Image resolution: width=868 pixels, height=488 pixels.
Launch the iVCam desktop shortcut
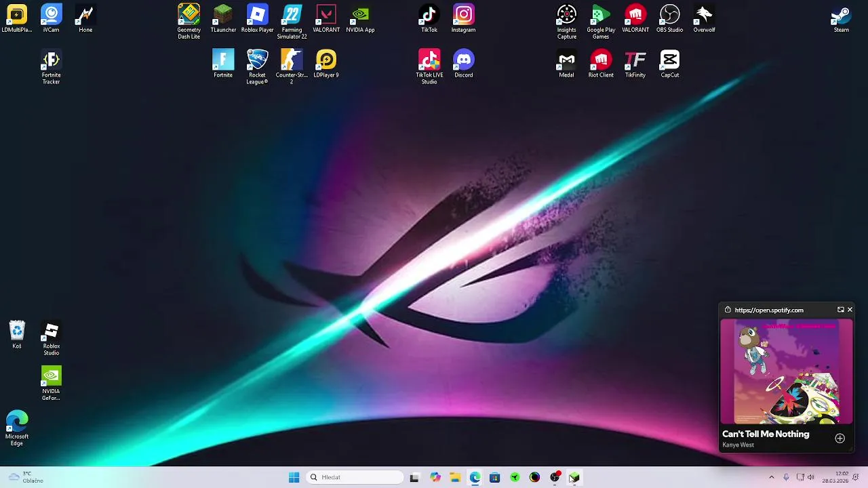pyautogui.click(x=51, y=18)
